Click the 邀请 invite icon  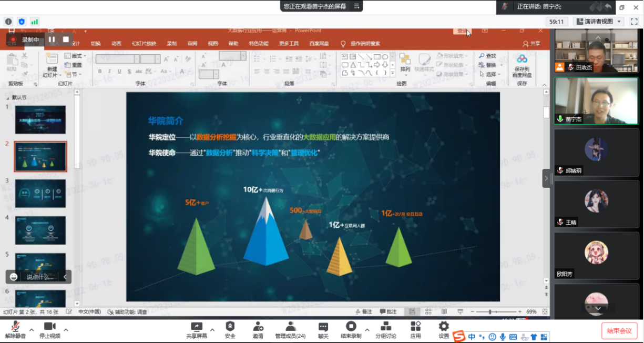point(258,330)
